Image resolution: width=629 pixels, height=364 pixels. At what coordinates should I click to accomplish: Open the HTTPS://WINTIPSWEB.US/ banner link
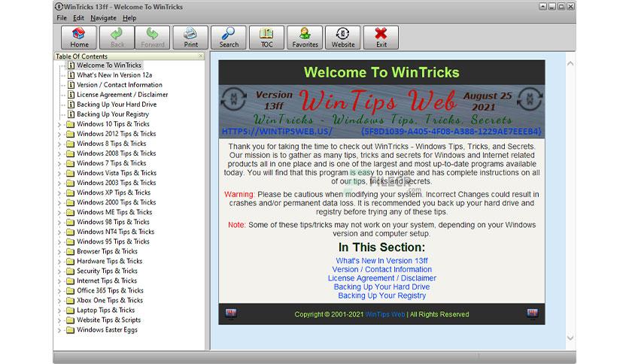pos(277,132)
